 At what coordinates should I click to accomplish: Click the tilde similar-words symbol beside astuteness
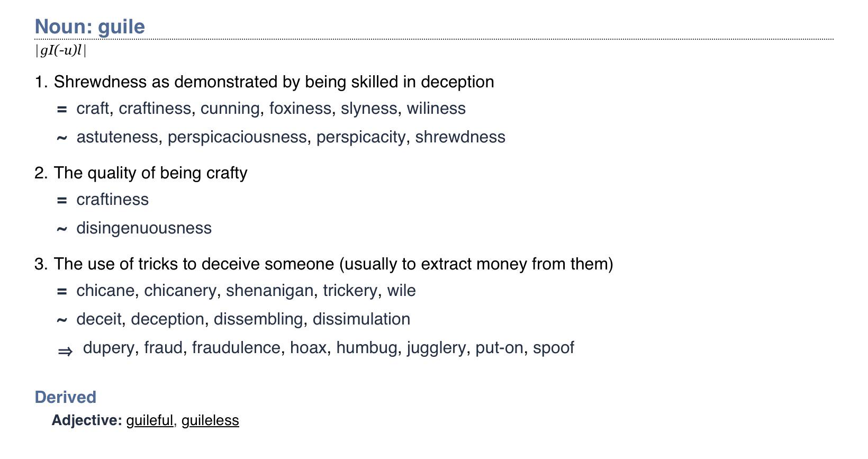tap(62, 138)
